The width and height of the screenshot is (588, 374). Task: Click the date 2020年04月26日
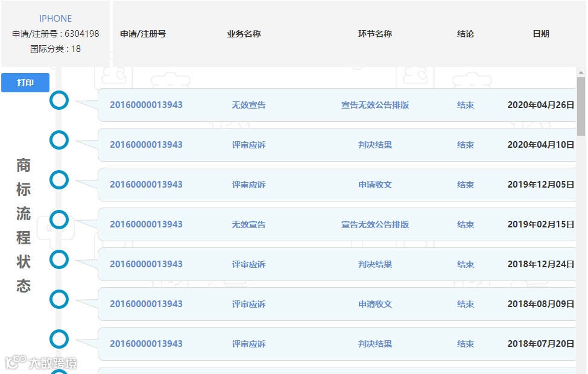pyautogui.click(x=541, y=105)
